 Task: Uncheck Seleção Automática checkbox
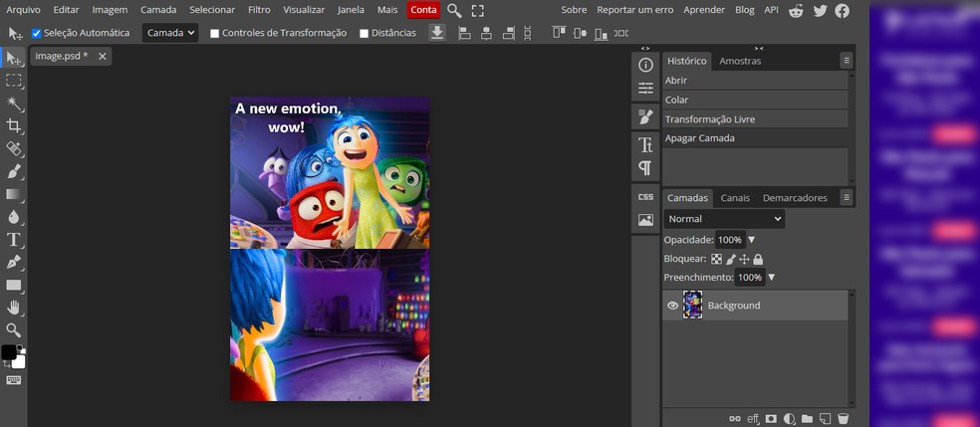pyautogui.click(x=37, y=33)
